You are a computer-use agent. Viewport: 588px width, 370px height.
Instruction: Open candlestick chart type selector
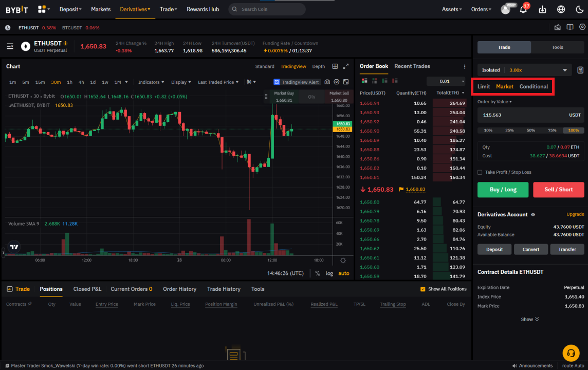coord(251,82)
